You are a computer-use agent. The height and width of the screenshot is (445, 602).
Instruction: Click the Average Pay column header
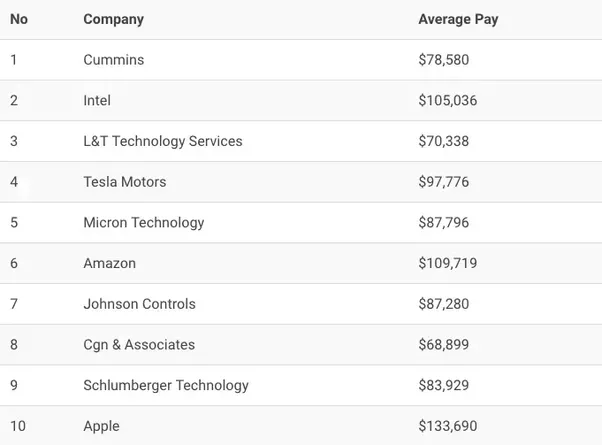(458, 19)
